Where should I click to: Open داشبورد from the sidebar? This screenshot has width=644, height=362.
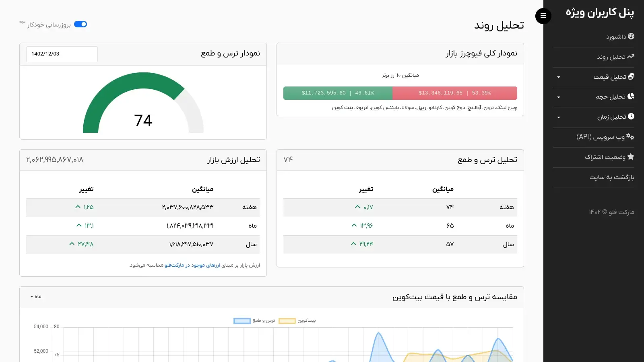point(594,37)
